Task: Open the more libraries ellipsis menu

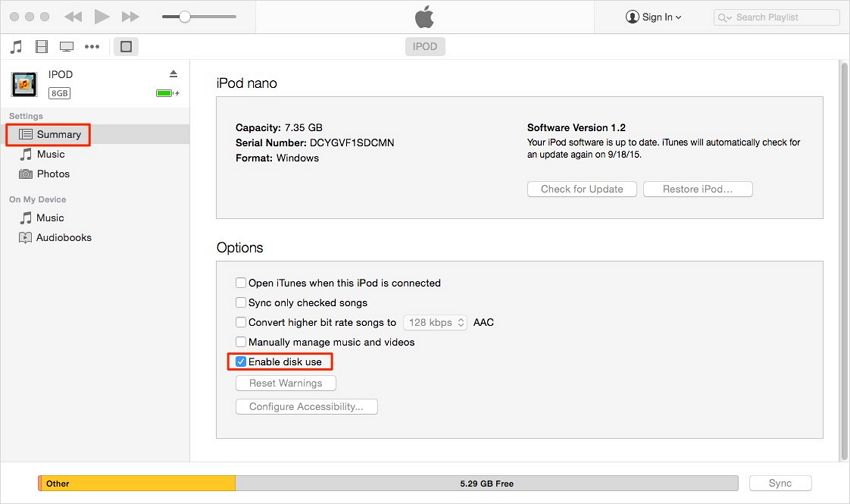Action: click(92, 47)
